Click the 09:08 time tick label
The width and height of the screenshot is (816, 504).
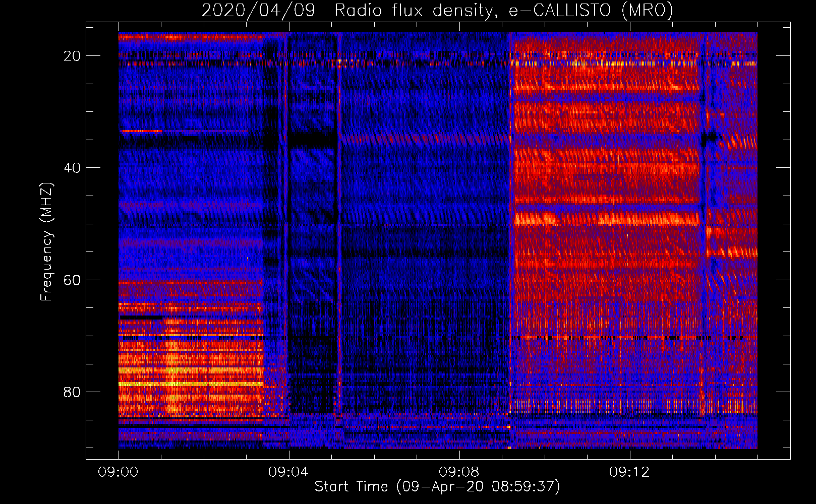click(459, 472)
